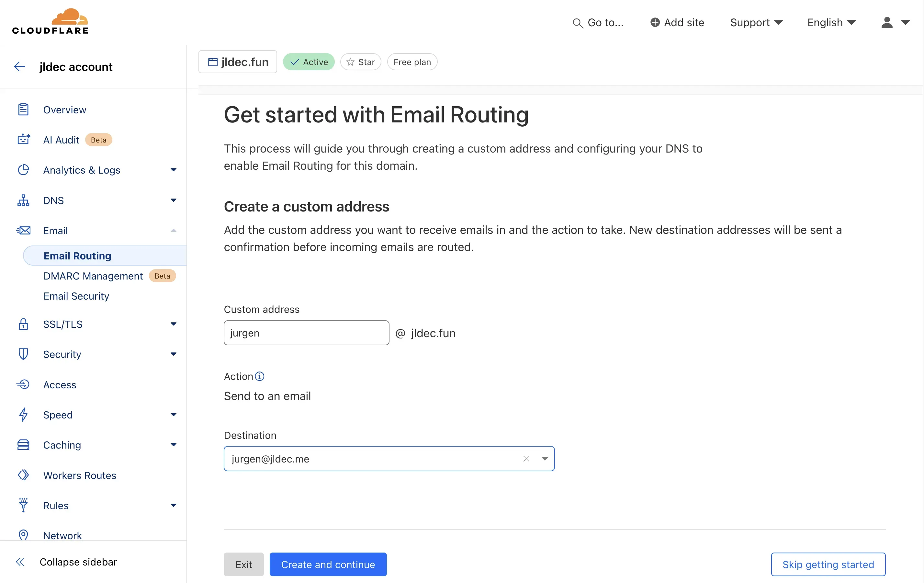The height and width of the screenshot is (583, 924).
Task: Click the AI Audit sidebar icon
Action: tap(23, 139)
